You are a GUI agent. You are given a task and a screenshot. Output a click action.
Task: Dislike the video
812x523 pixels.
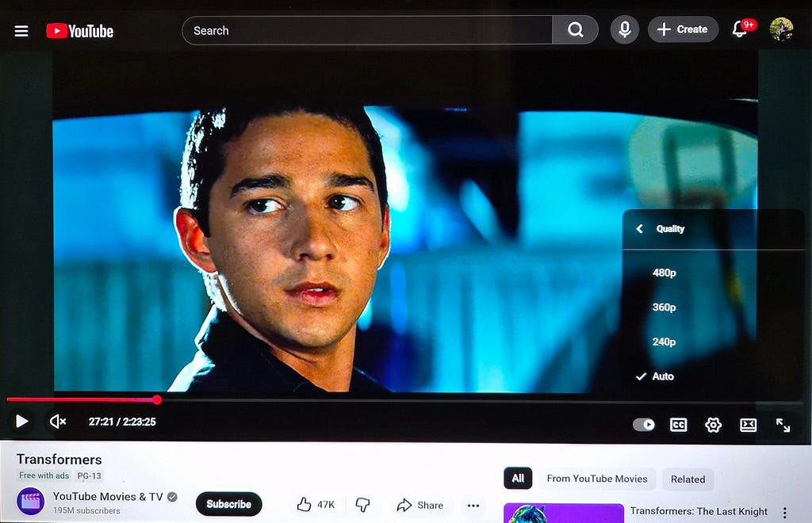362,504
